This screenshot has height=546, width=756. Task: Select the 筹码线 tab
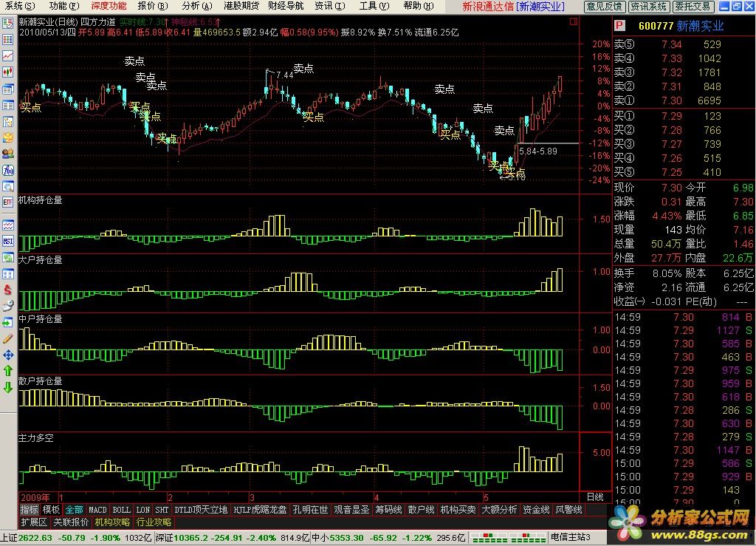[x=388, y=509]
